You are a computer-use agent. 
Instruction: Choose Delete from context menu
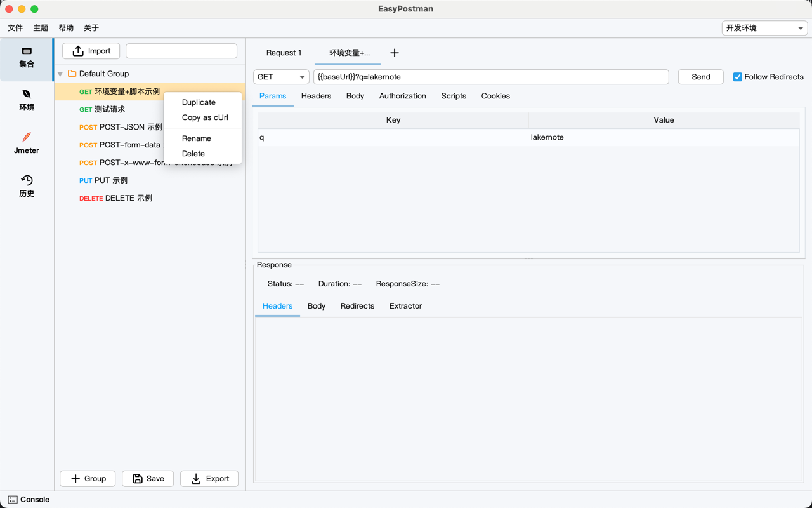pos(202,154)
